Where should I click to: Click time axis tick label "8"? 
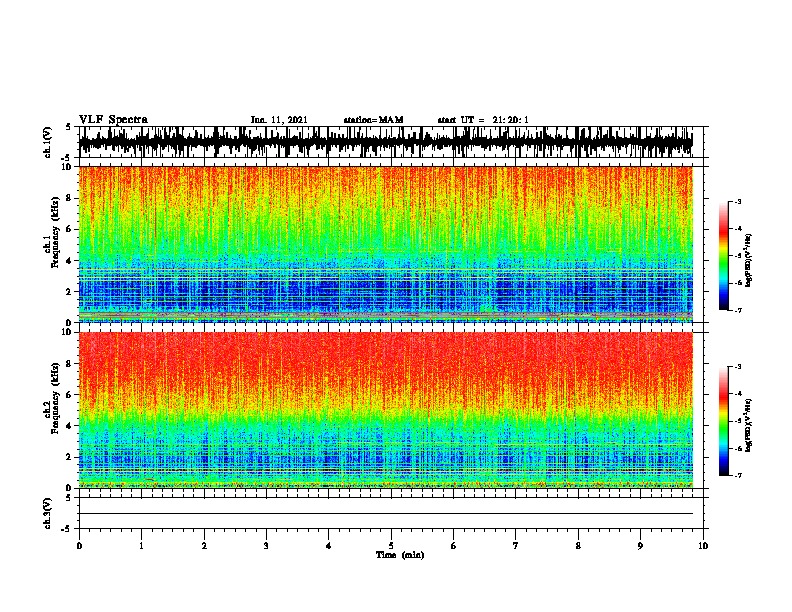tap(578, 546)
